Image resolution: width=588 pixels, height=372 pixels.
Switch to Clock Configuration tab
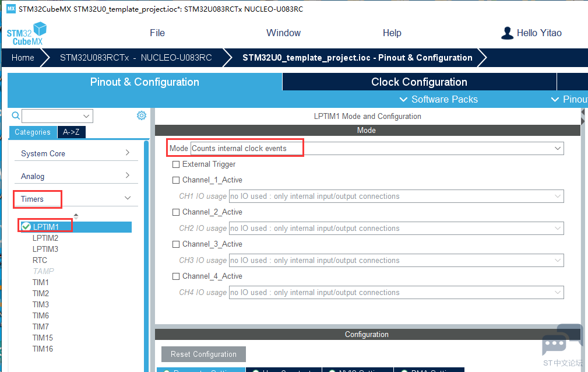pyautogui.click(x=419, y=82)
